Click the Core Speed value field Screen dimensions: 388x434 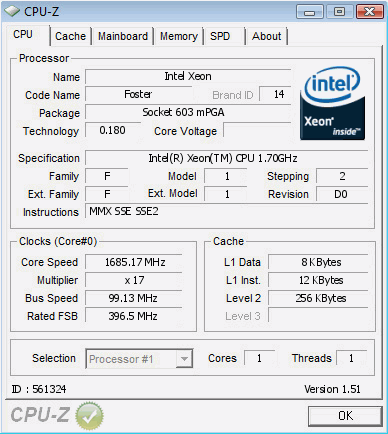click(134, 262)
